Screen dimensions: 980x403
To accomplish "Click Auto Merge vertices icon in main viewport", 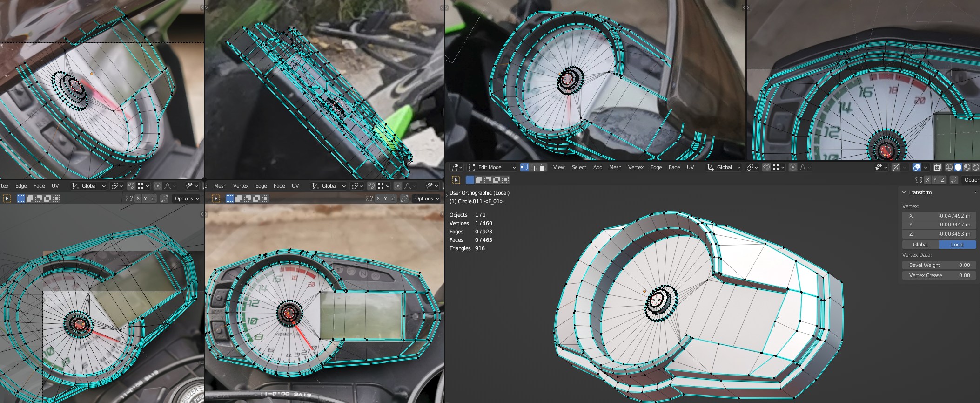I will pos(954,180).
